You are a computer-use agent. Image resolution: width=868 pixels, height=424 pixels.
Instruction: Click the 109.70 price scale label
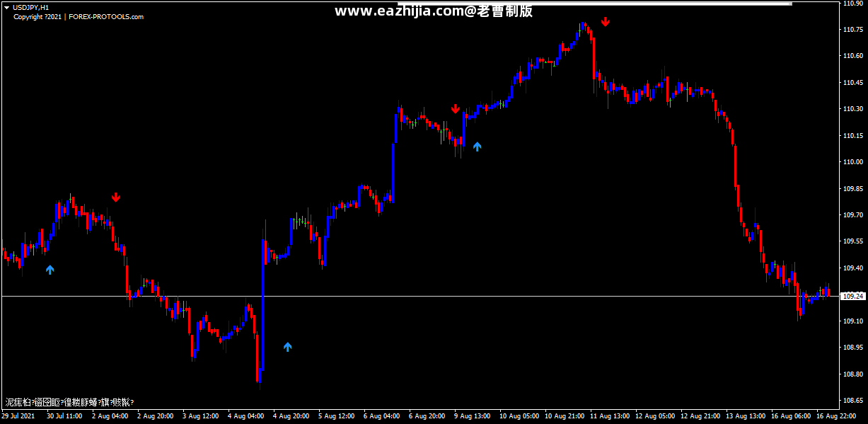point(853,215)
